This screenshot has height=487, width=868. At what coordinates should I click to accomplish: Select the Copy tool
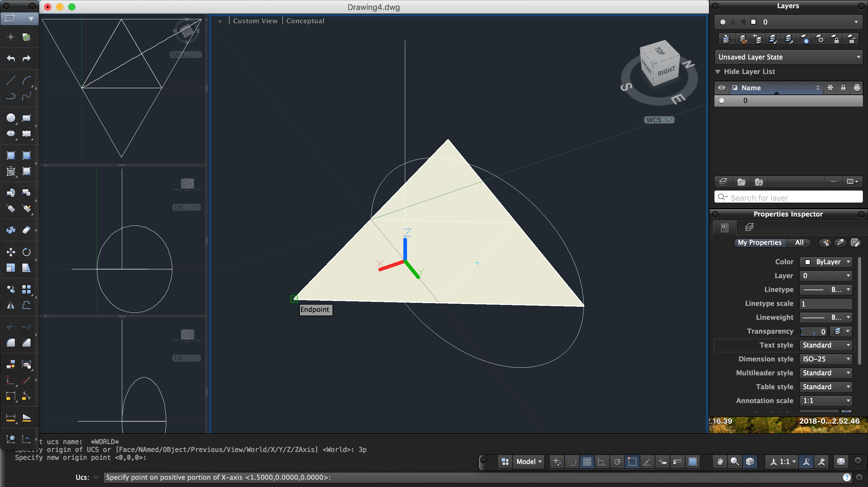(11, 289)
